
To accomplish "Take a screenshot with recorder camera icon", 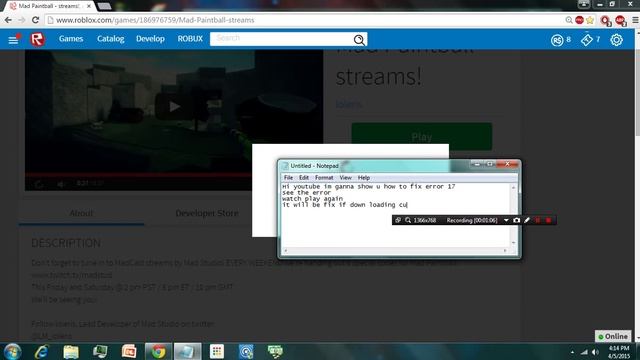I will (x=516, y=220).
